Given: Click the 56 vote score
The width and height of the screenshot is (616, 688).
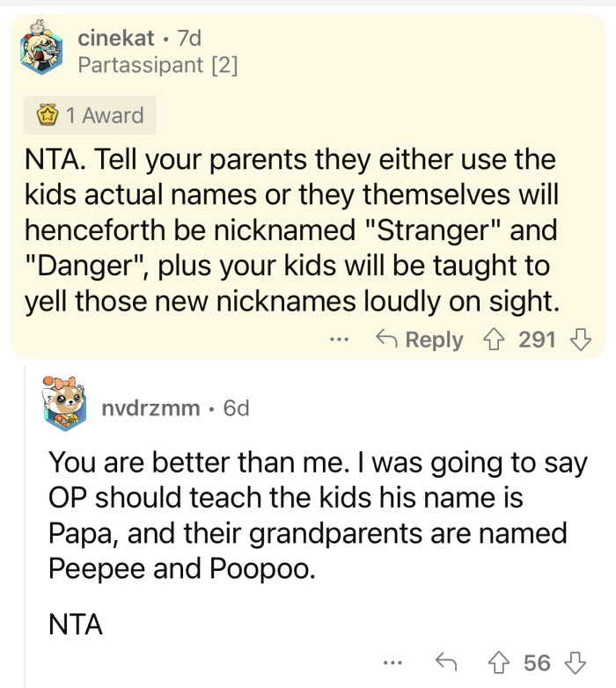Looking at the screenshot, I should [x=536, y=662].
